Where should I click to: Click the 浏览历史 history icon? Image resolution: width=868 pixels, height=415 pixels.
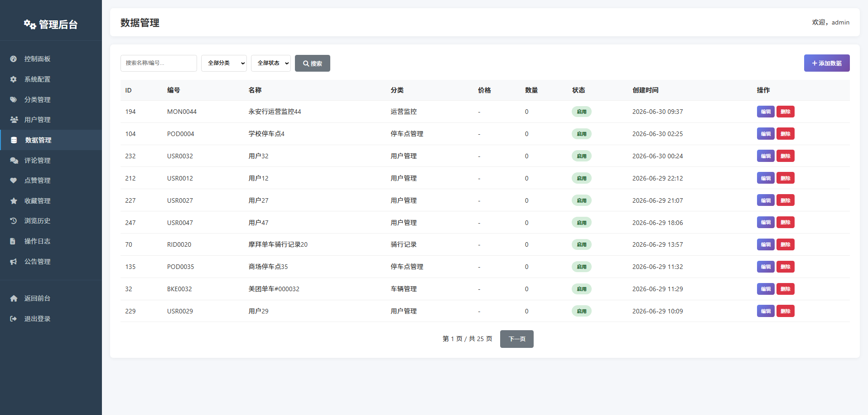tap(14, 221)
